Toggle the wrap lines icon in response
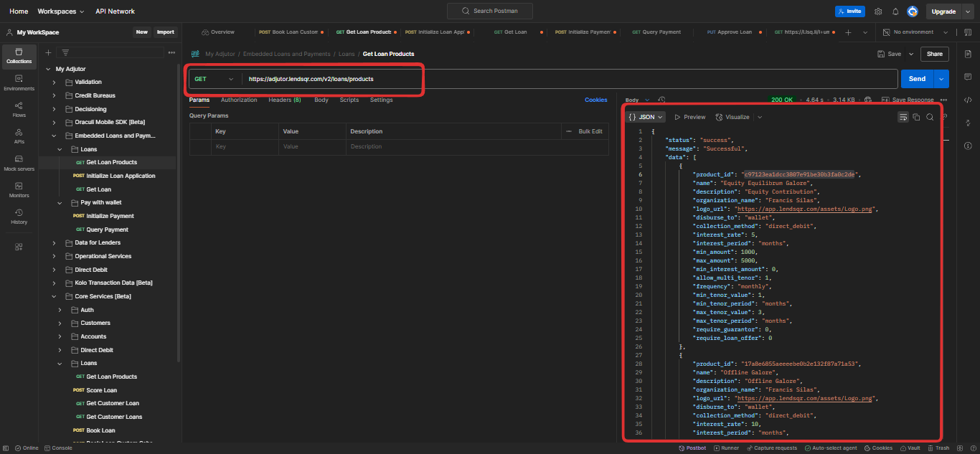This screenshot has height=454, width=980. click(903, 117)
